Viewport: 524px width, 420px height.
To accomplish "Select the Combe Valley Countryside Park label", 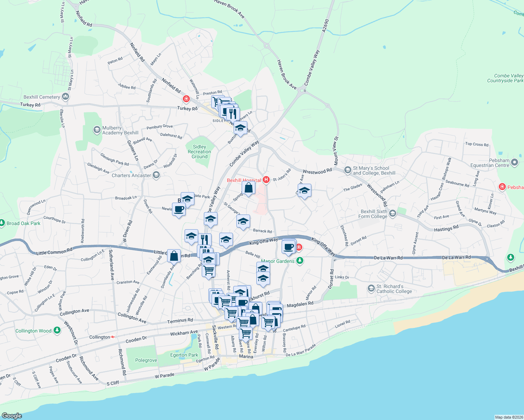I will pos(505,78).
